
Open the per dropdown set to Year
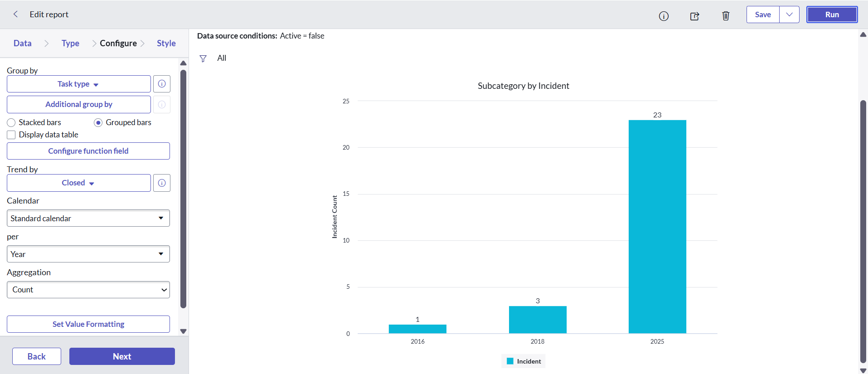(x=88, y=254)
